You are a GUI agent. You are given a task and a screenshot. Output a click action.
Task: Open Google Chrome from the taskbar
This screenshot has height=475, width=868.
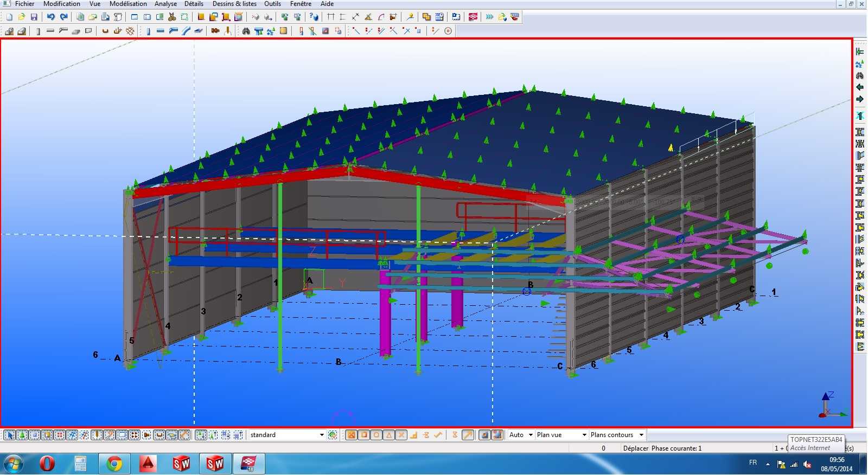[x=114, y=464]
